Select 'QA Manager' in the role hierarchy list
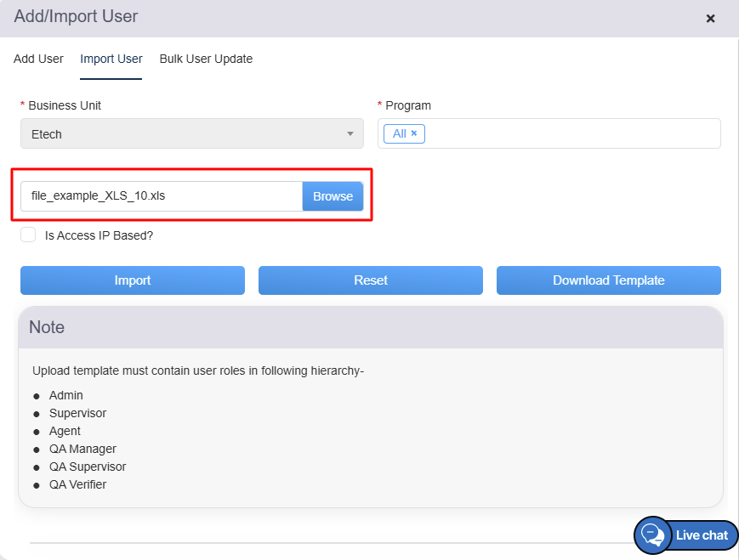The height and width of the screenshot is (560, 739). pyautogui.click(x=82, y=449)
